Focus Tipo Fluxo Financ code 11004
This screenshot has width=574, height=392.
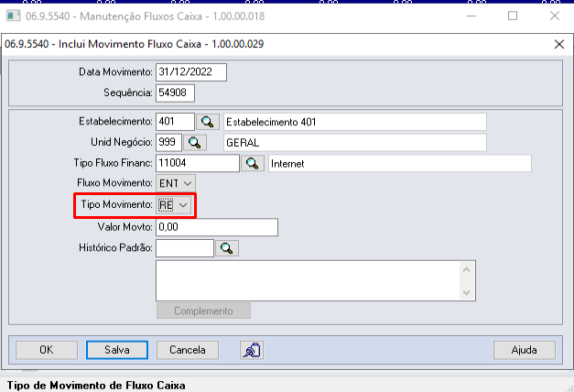(x=198, y=163)
